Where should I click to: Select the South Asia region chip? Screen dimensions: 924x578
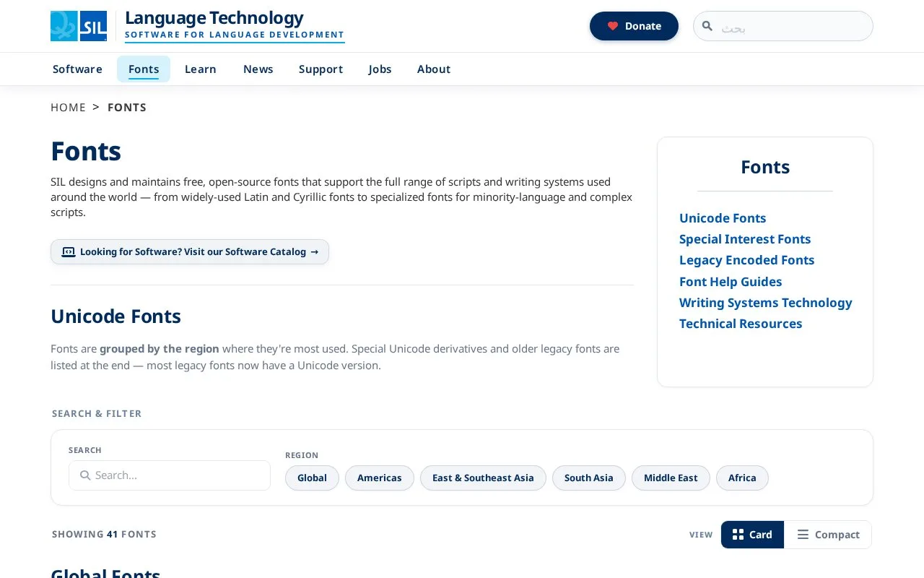pos(589,478)
